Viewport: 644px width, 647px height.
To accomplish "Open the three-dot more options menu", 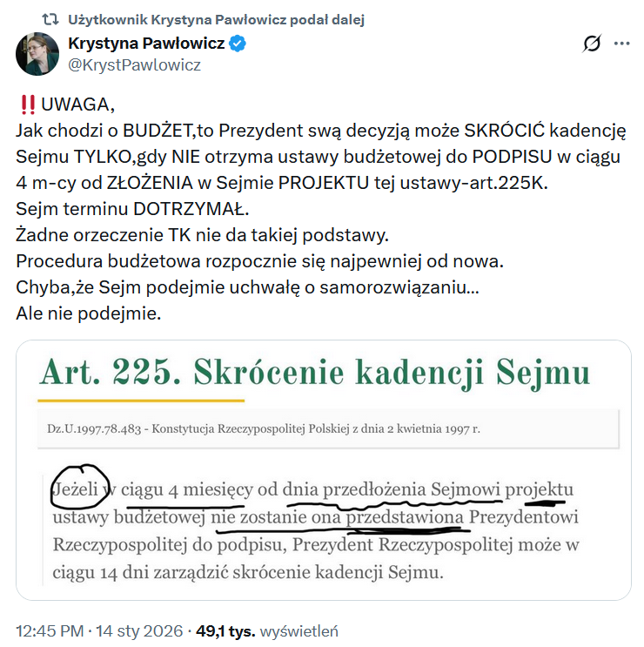I will (x=621, y=44).
